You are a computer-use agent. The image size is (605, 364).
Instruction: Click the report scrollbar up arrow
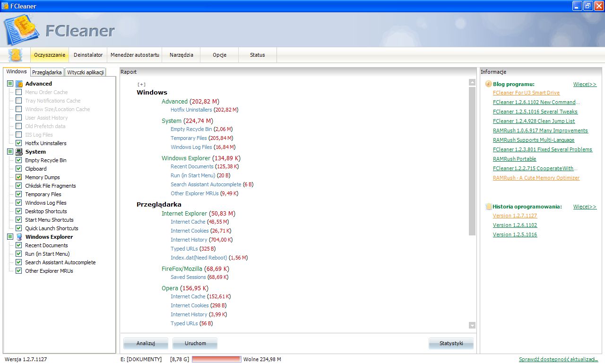(472, 82)
